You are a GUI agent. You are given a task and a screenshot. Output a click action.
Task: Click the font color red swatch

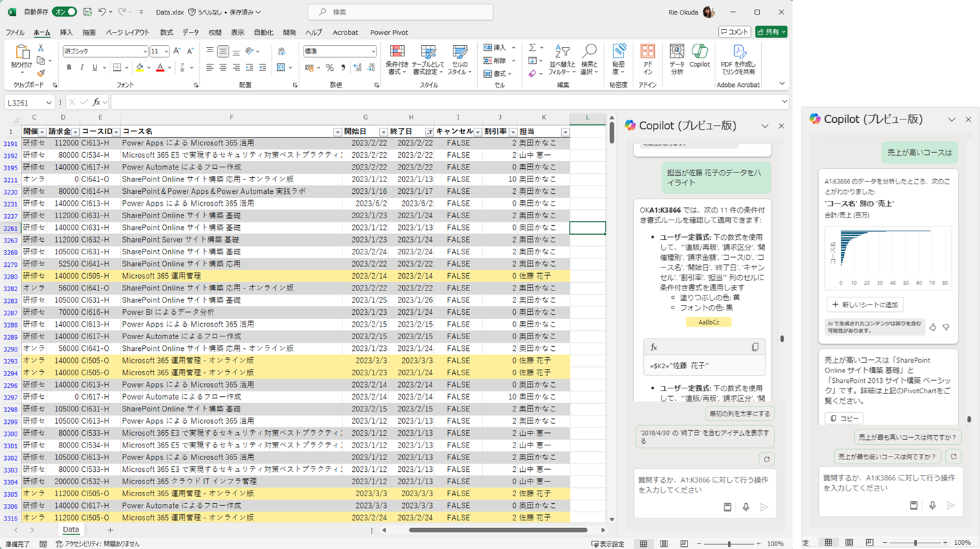(x=160, y=67)
